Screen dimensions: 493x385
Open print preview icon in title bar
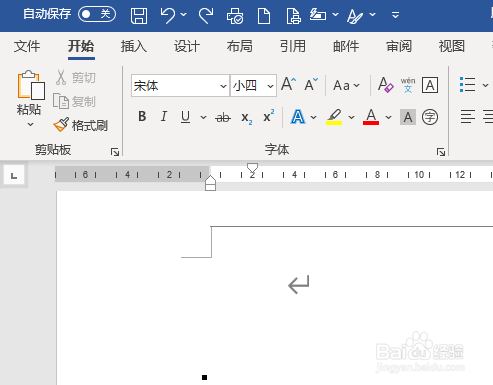click(293, 16)
